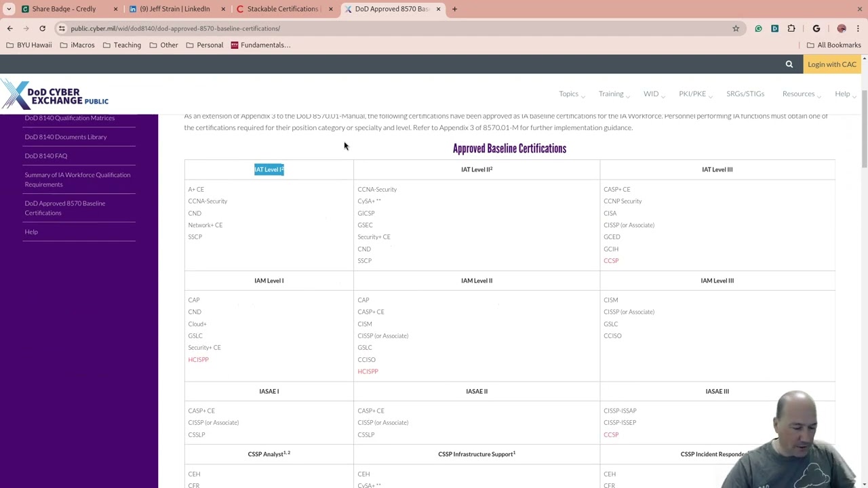Image resolution: width=868 pixels, height=488 pixels.
Task: Click the Approved Baseline Certifications heading
Action: (509, 148)
